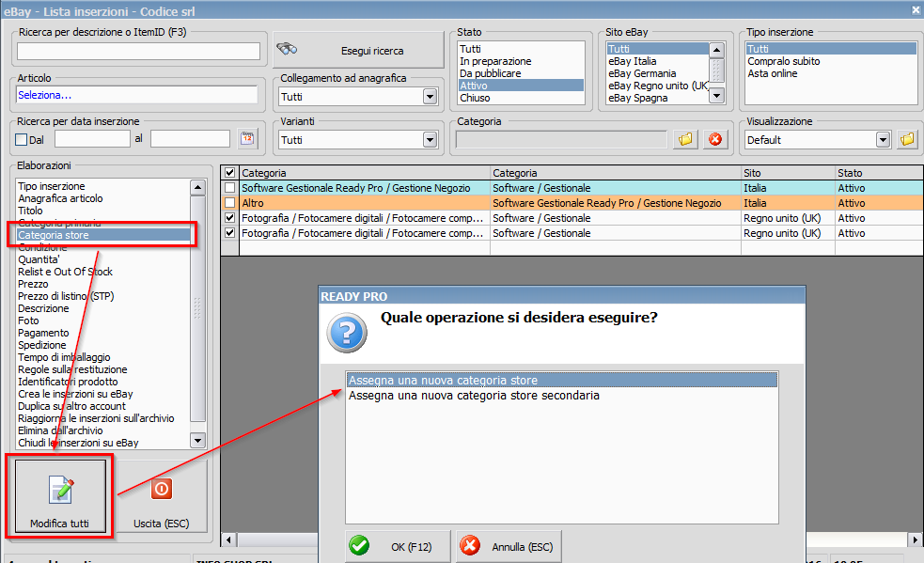This screenshot has width=924, height=563.
Task: Open the calendar date picker icon
Action: coord(247,139)
